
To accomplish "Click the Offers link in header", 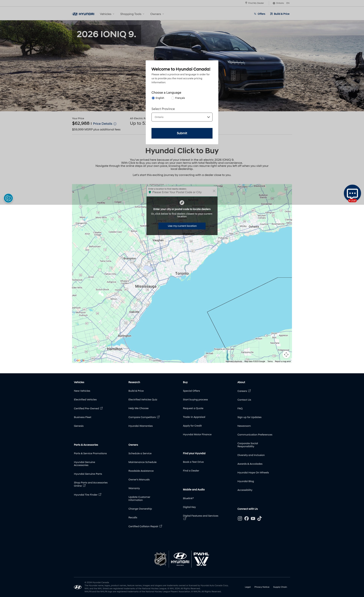I will coord(260,14).
